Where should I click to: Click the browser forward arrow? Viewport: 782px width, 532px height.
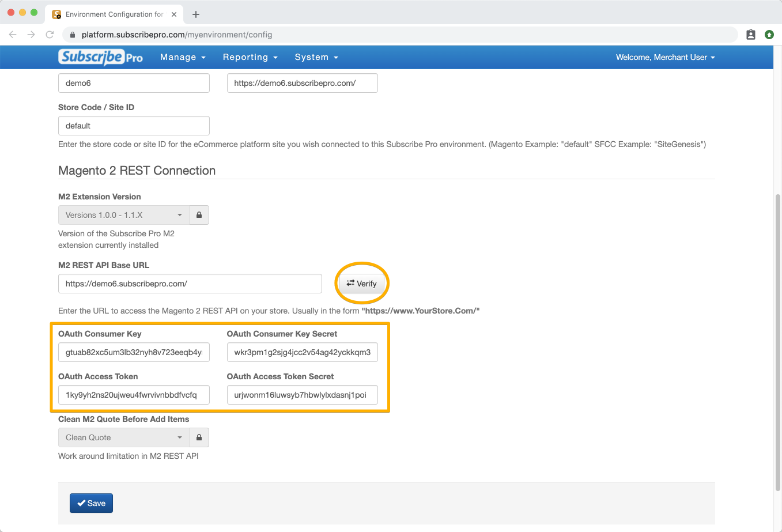pos(31,35)
